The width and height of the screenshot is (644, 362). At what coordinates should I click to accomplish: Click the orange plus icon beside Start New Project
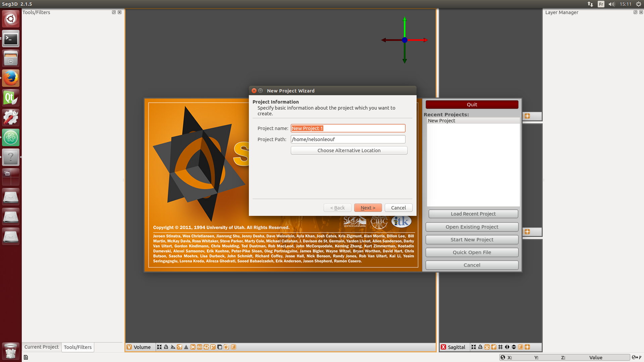527,232
